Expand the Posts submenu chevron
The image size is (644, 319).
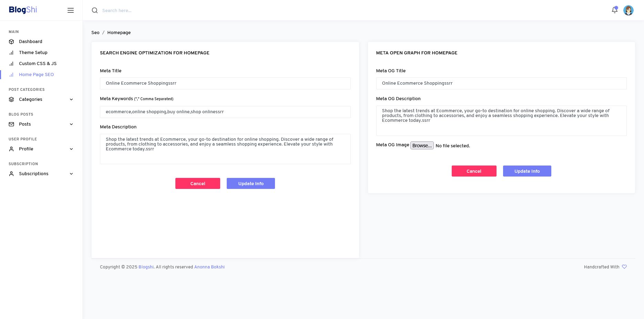click(x=71, y=124)
